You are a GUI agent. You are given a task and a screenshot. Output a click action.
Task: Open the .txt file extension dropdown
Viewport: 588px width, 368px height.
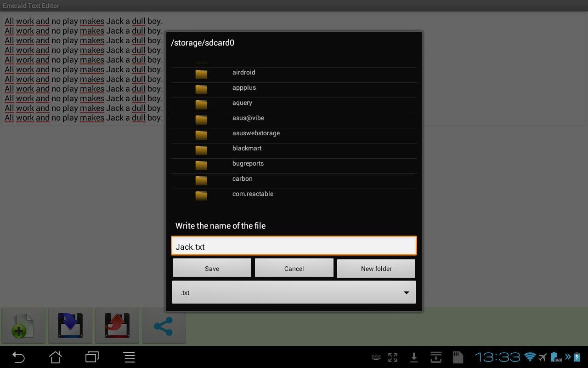[x=294, y=293]
